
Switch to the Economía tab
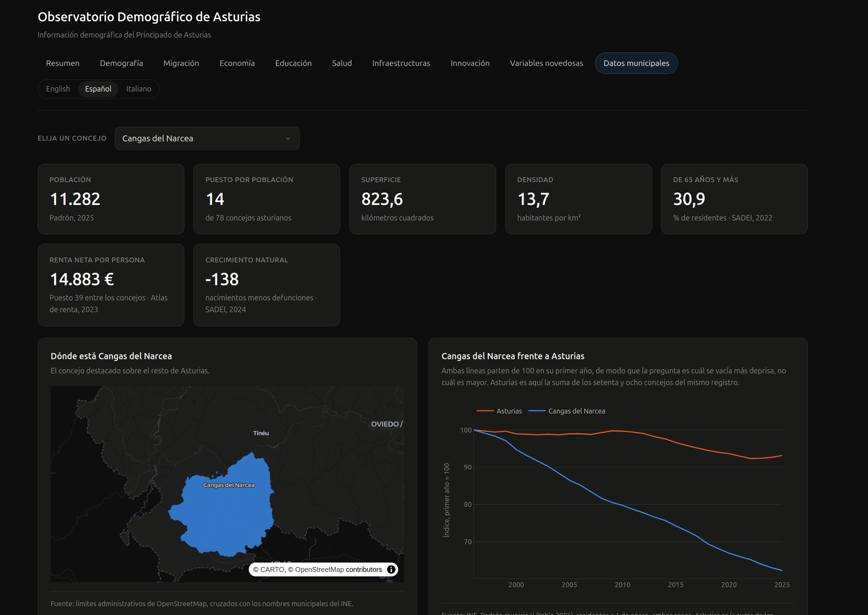pyautogui.click(x=237, y=63)
